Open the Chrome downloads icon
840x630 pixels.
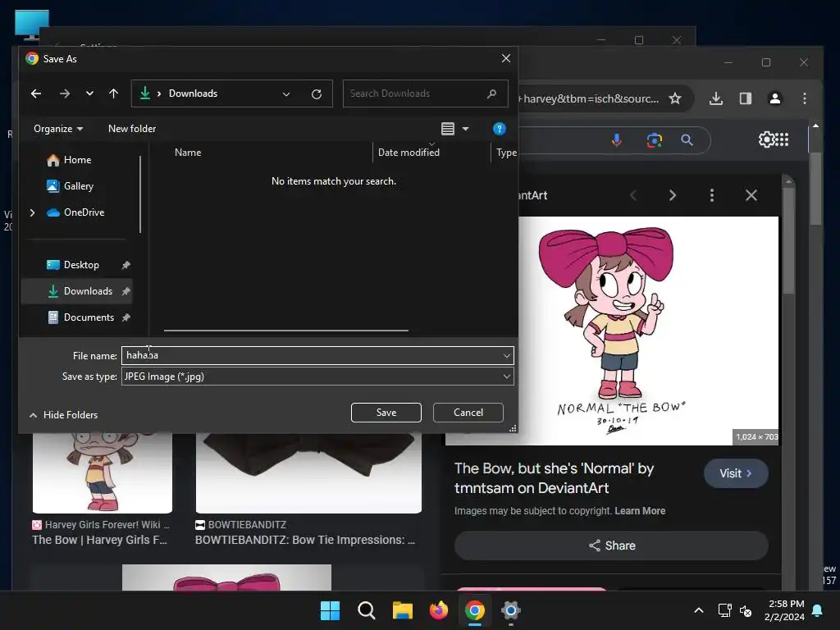(x=715, y=98)
